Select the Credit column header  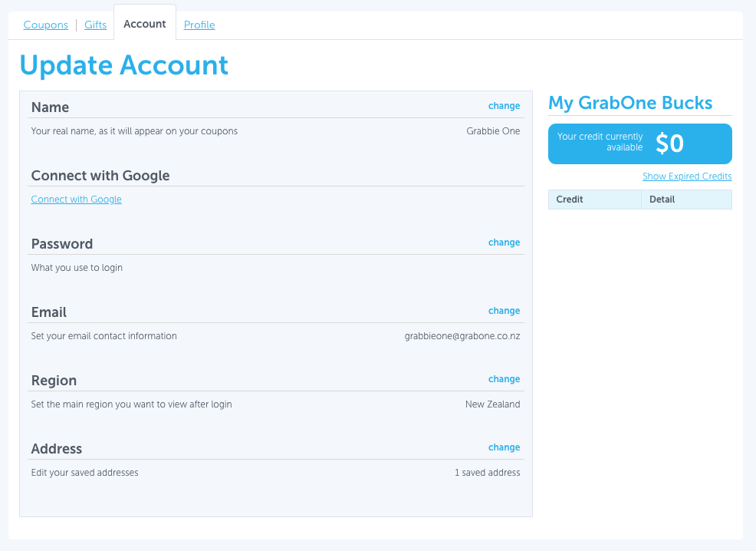(594, 200)
